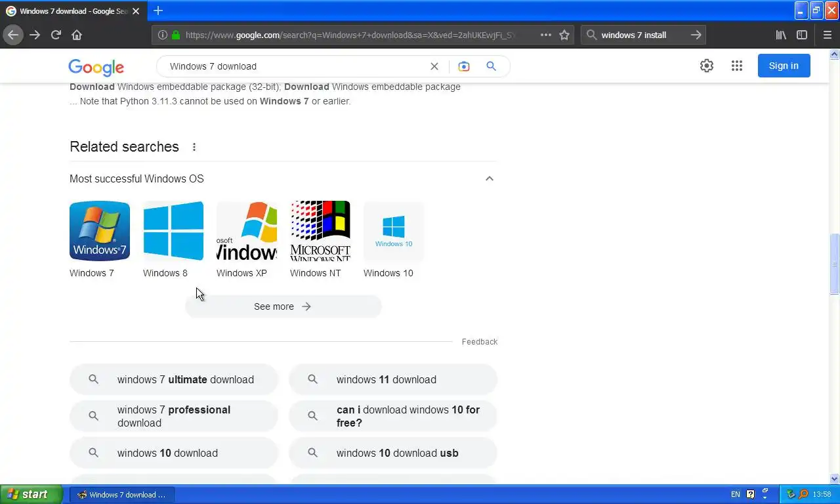
Task: Open the Windows 10 logo thumbnail
Action: (394, 231)
